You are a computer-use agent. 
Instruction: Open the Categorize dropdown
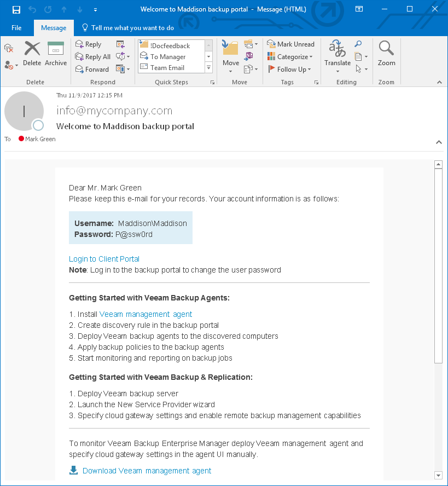point(290,57)
